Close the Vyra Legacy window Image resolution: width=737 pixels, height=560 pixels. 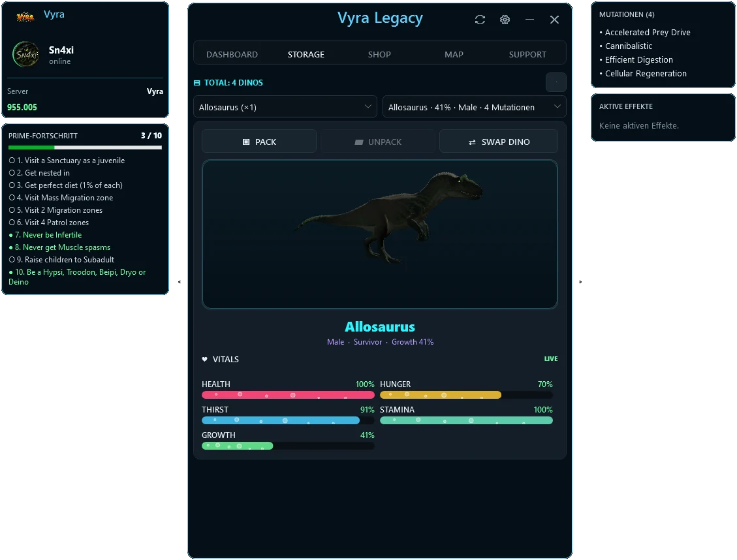click(x=555, y=20)
